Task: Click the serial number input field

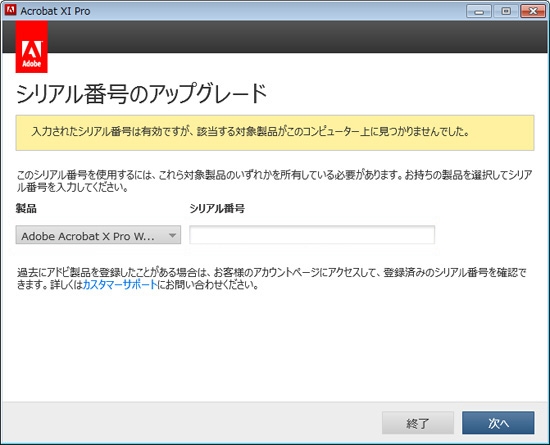Action: pos(312,235)
